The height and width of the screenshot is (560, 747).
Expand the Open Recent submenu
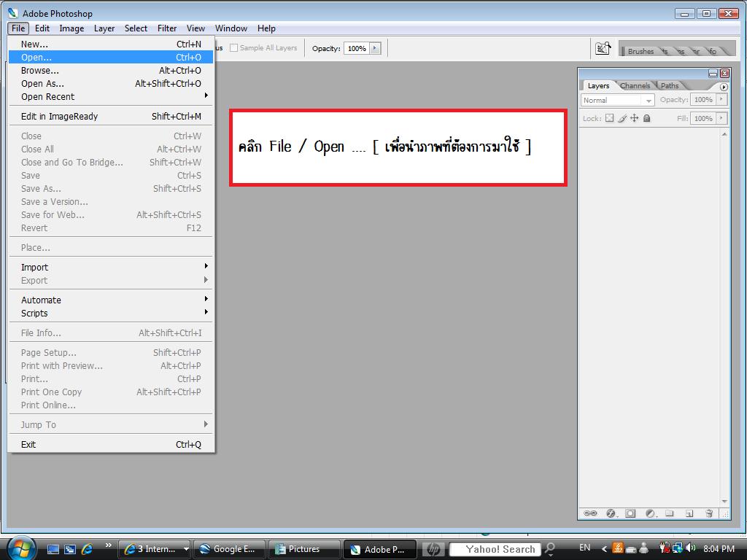click(111, 97)
